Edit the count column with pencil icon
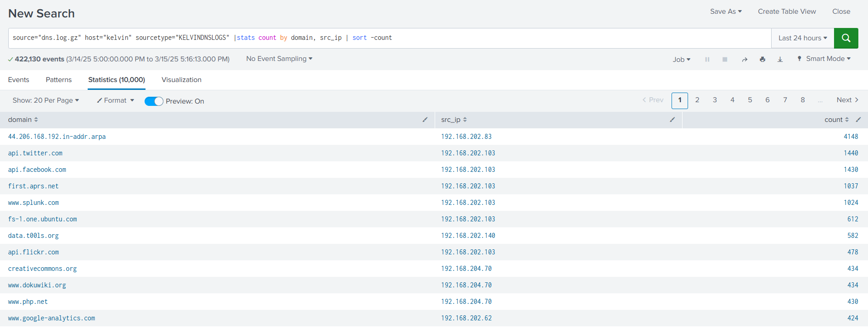Viewport: 868px width, 330px height. [x=858, y=120]
